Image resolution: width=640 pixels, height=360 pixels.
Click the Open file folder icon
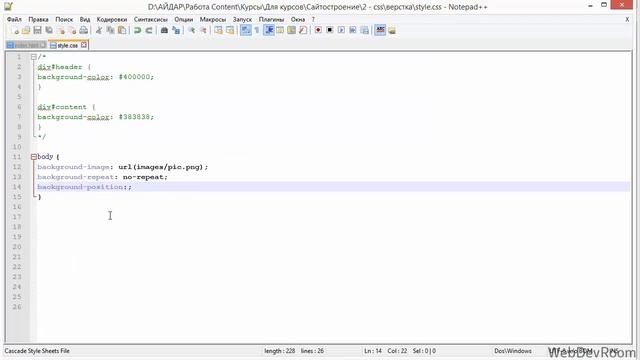pos(26,30)
